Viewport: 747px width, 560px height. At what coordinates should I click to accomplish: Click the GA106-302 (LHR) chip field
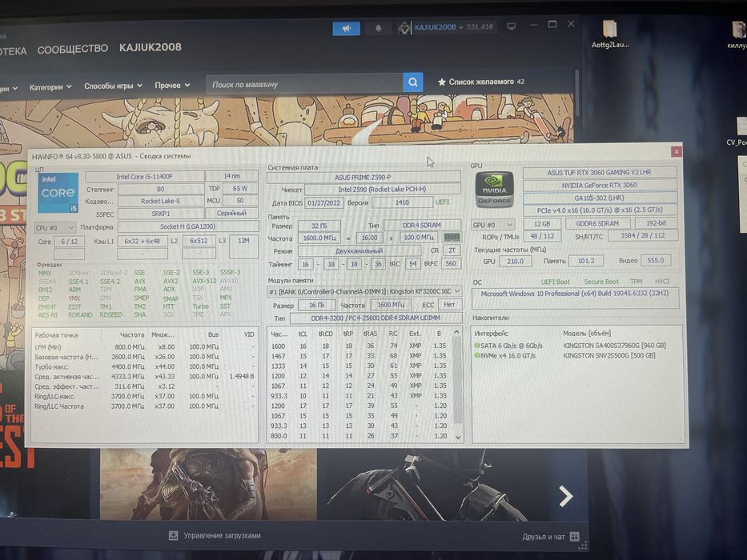(600, 198)
